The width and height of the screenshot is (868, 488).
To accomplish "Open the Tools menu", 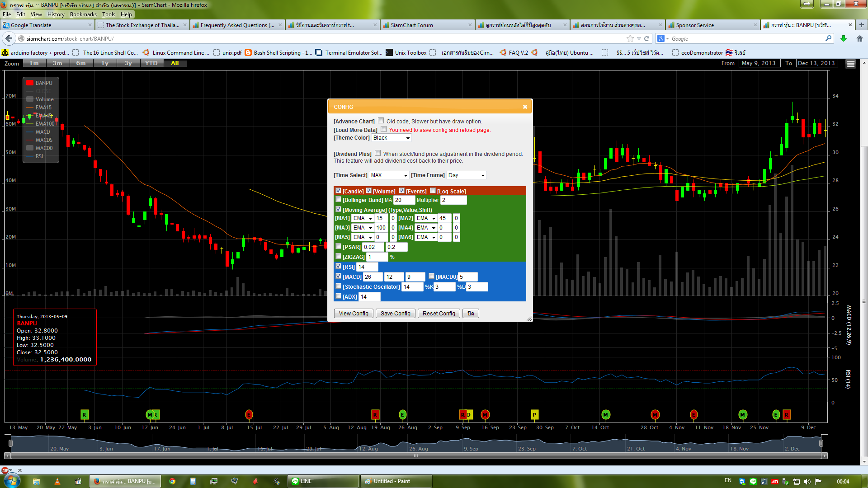I will click(108, 14).
